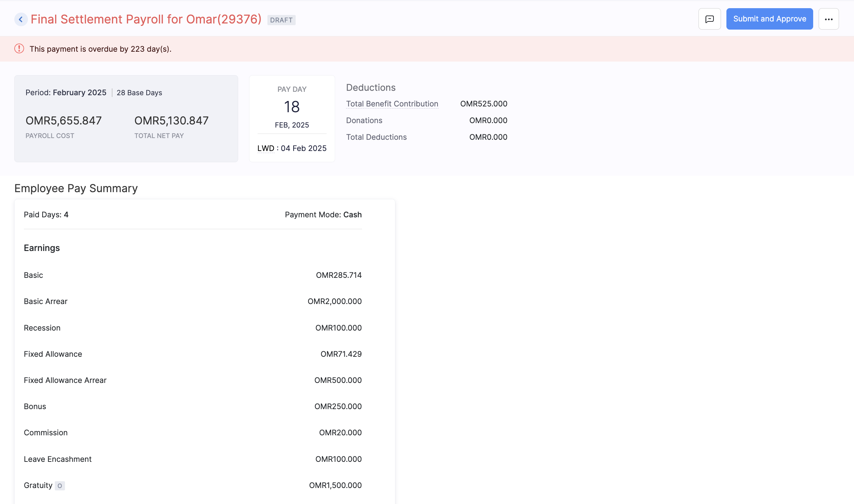Viewport: 854px width, 504px height.
Task: Click the pay day 18 card
Action: coord(292,107)
